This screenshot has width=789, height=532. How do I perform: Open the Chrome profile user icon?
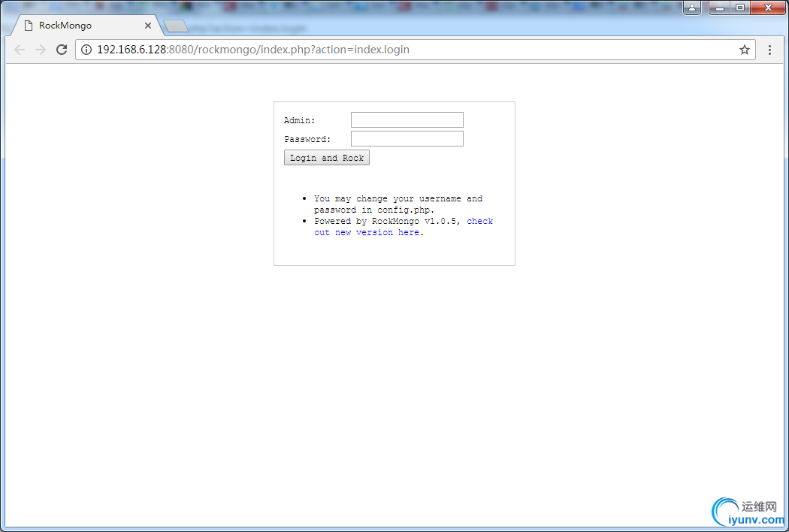[x=692, y=8]
